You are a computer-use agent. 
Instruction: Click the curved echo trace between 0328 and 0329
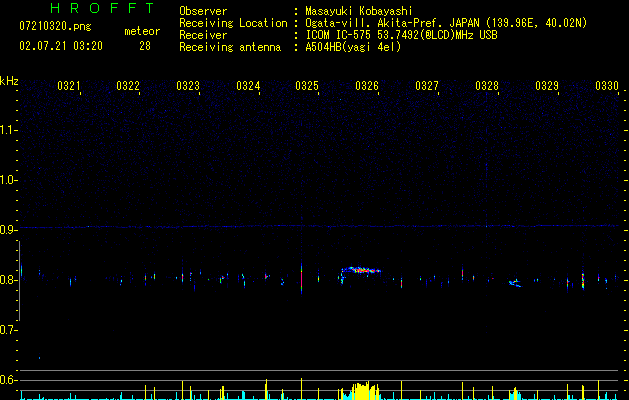pos(515,283)
